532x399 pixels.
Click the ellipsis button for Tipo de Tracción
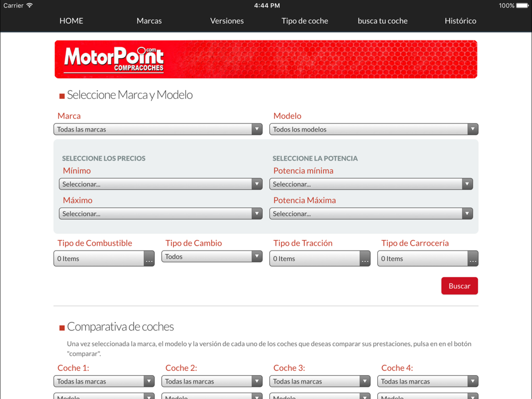point(365,259)
